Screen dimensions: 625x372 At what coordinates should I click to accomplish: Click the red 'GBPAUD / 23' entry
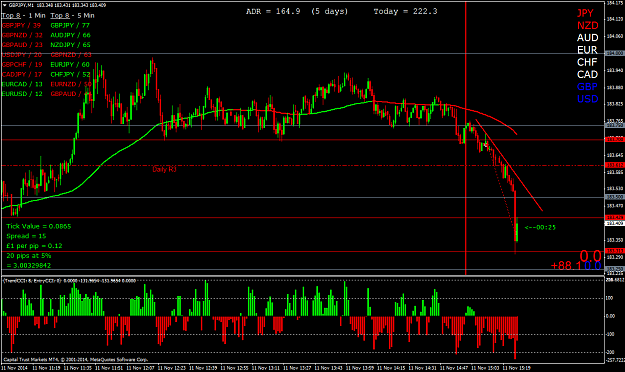pyautogui.click(x=22, y=45)
